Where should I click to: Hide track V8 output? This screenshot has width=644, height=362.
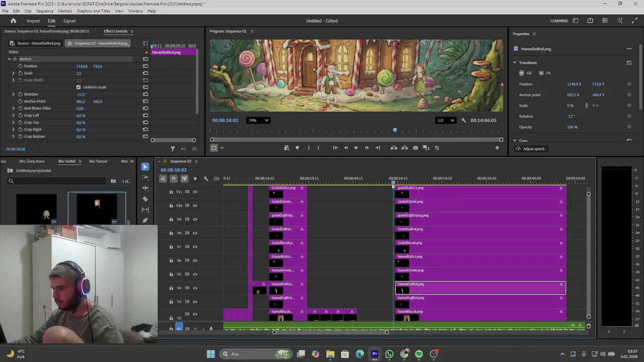tap(195, 233)
